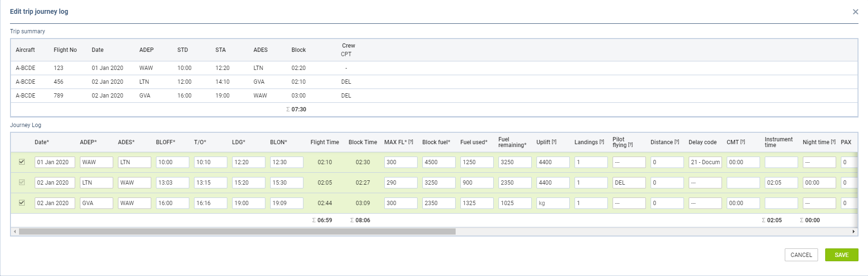Select flight number 789 in trip summary
The height and width of the screenshot is (276, 868).
pos(59,96)
